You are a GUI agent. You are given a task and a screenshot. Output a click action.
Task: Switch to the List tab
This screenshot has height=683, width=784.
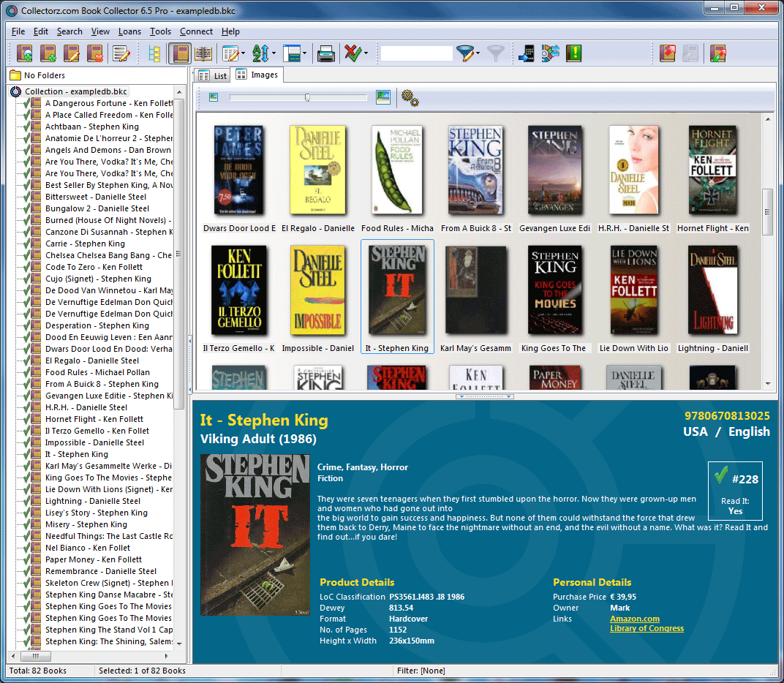point(213,75)
